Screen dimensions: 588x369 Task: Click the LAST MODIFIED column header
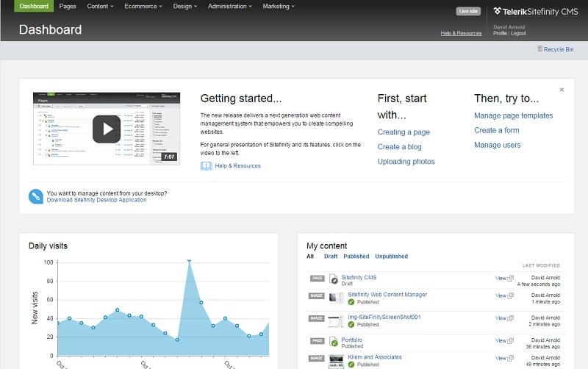point(541,265)
